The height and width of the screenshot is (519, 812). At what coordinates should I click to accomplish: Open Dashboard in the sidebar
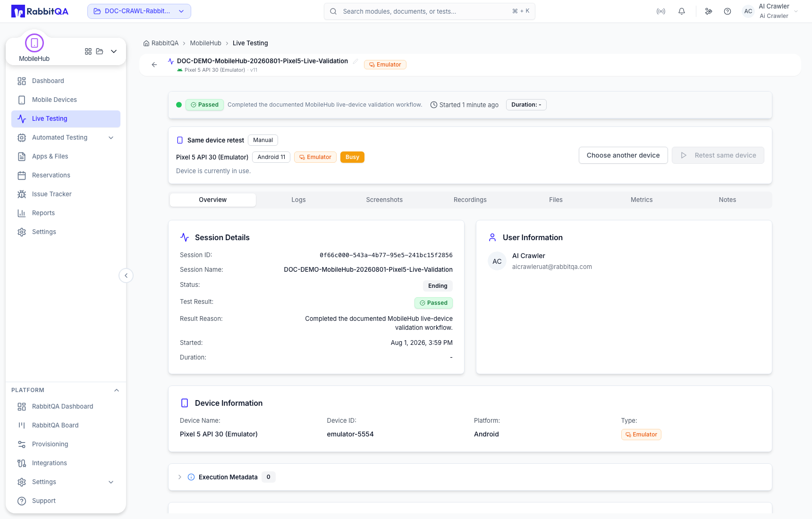66,81
